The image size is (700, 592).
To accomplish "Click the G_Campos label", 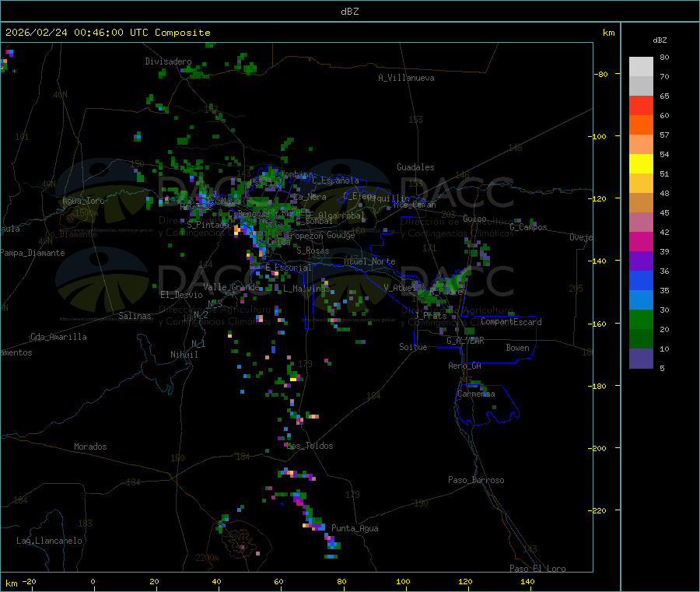I will pos(529,227).
